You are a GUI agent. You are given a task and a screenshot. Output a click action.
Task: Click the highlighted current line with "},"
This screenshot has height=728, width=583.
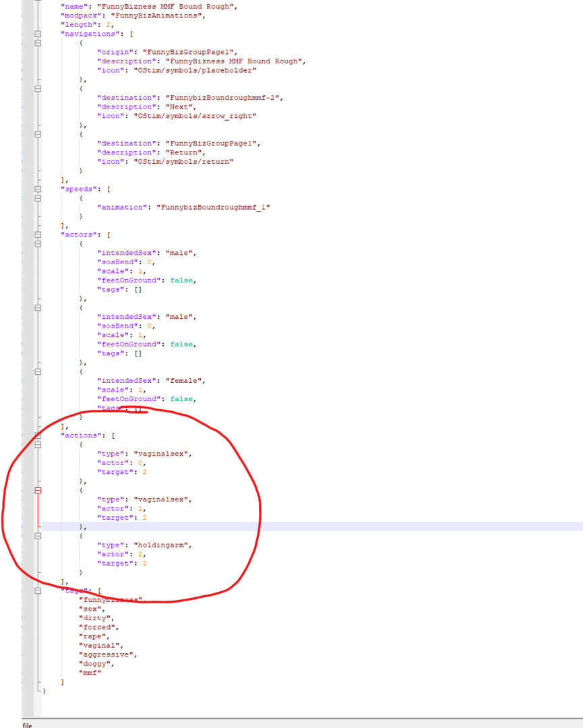[x=312, y=527]
